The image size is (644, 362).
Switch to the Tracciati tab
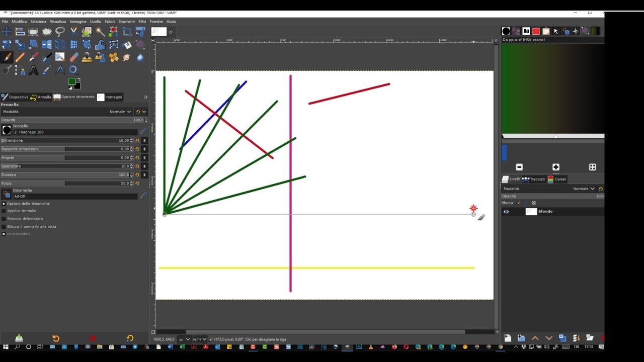point(533,179)
